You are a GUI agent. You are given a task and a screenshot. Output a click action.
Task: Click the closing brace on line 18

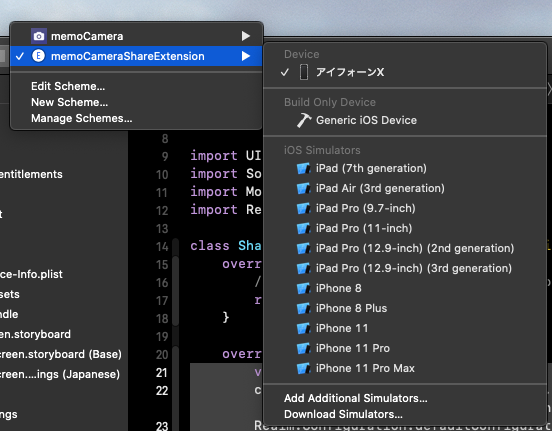[x=226, y=317]
